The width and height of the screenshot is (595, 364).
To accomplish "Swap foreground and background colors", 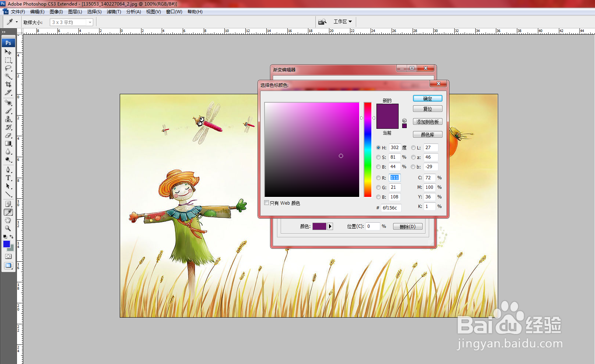I will click(11, 237).
